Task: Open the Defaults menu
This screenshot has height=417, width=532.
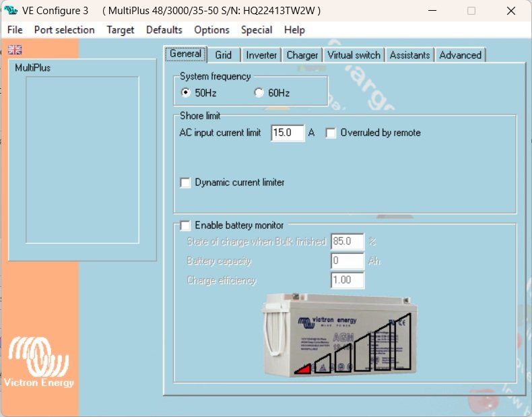Action: point(164,30)
